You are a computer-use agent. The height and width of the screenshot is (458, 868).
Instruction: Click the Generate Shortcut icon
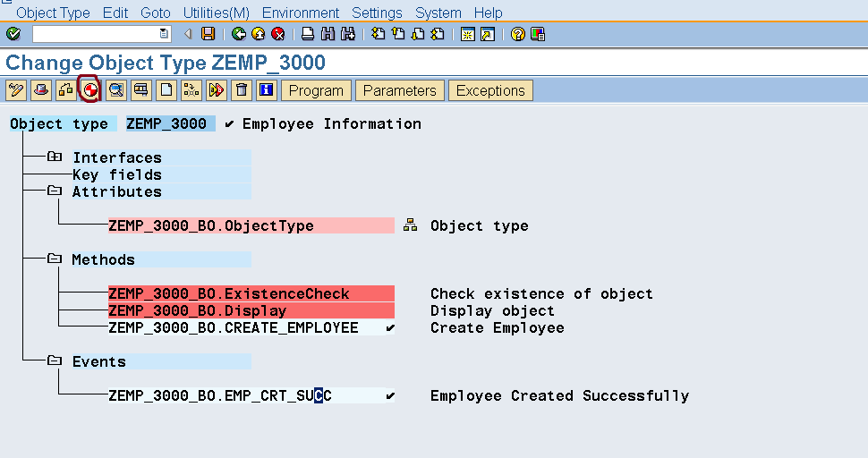point(488,34)
